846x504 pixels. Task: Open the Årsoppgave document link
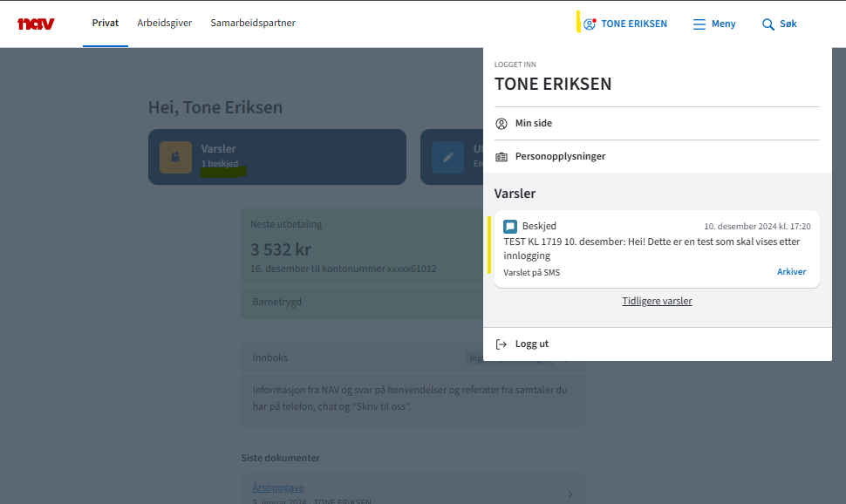[278, 487]
